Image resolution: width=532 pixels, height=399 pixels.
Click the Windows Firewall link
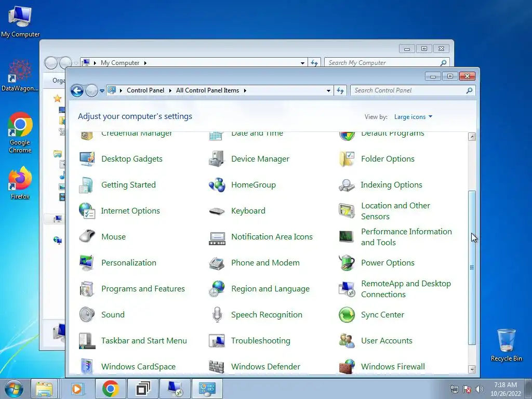393,367
